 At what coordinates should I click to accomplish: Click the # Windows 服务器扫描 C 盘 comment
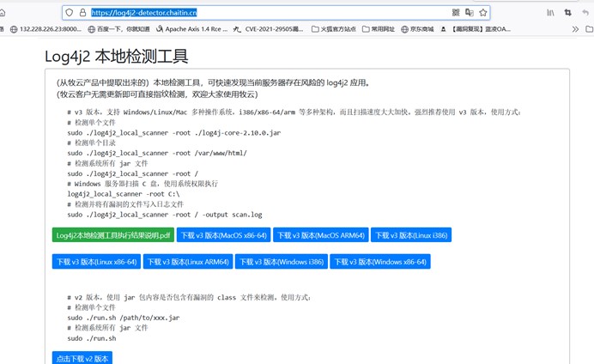[x=142, y=184]
